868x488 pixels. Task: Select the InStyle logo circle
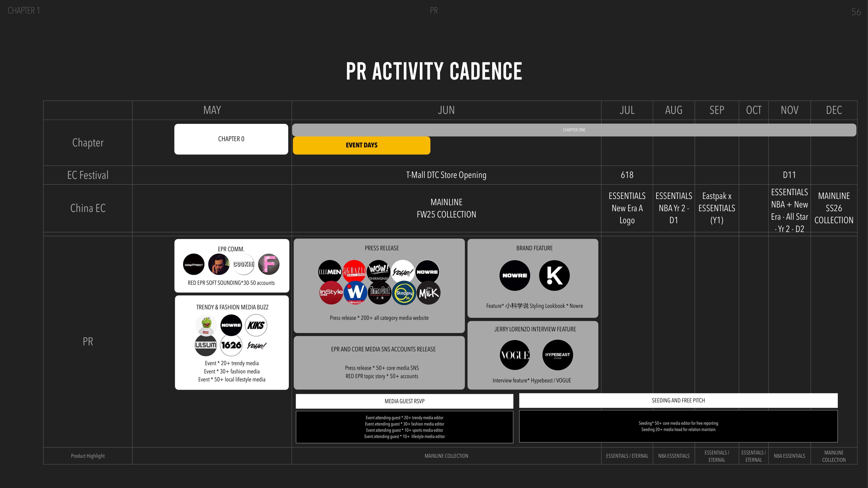331,292
